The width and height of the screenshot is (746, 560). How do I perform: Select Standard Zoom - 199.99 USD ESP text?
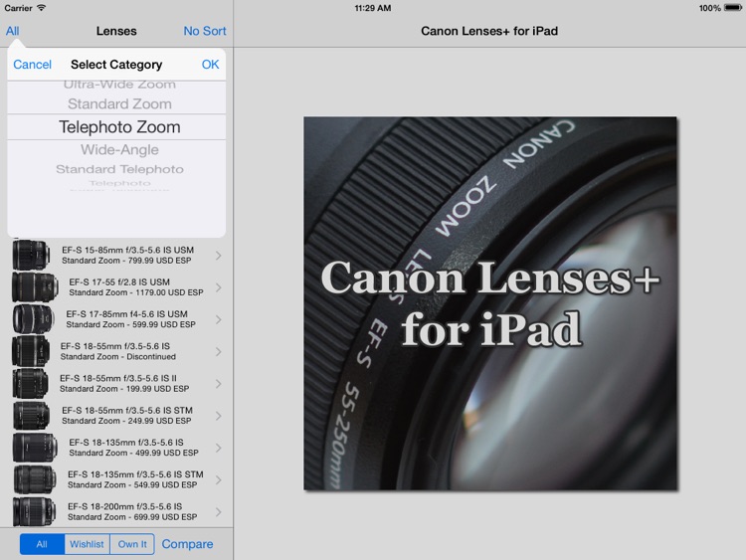(x=124, y=389)
